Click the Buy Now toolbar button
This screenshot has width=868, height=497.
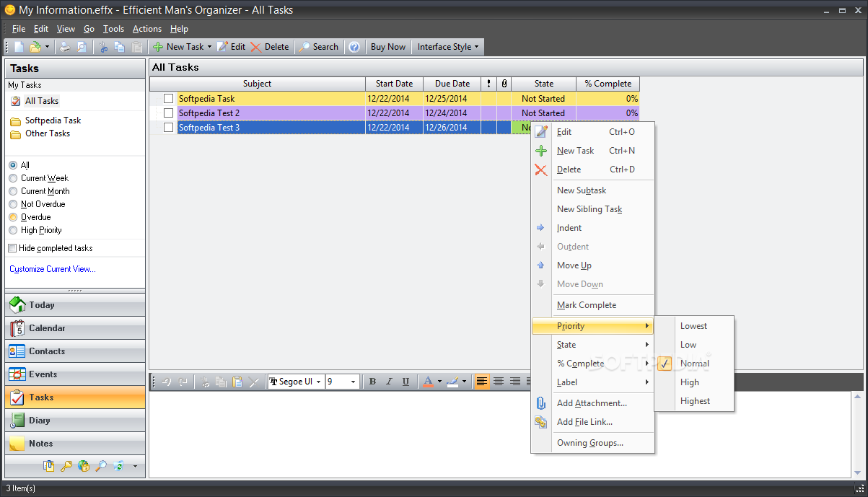[388, 47]
